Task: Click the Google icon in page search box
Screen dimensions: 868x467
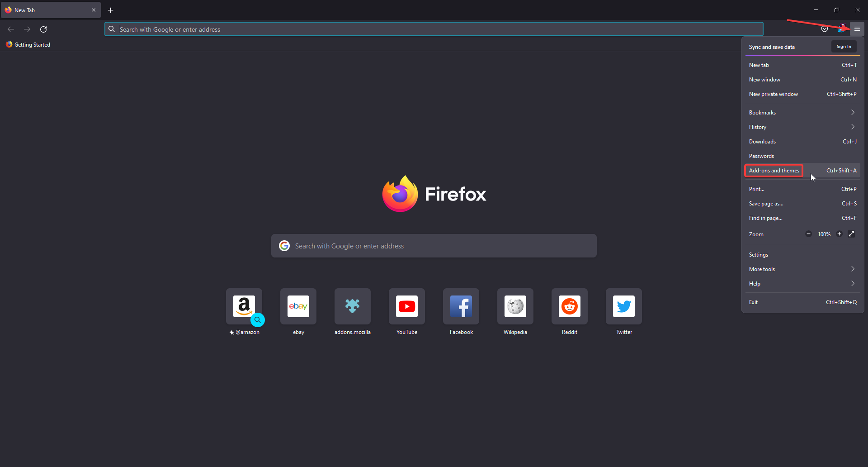Action: [x=284, y=246]
